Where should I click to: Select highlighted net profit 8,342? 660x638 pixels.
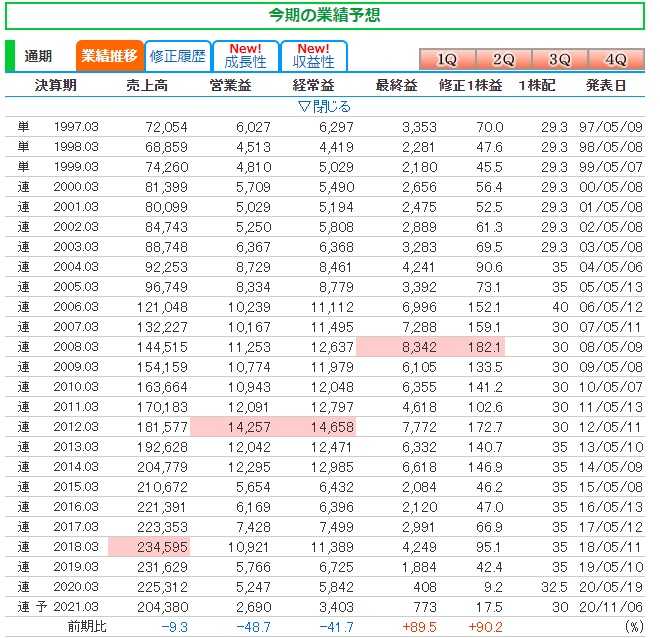(x=419, y=347)
